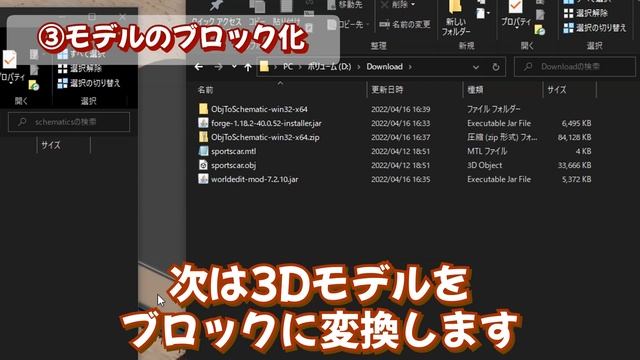Go back in Download window
640x360 pixels.
pos(199,67)
